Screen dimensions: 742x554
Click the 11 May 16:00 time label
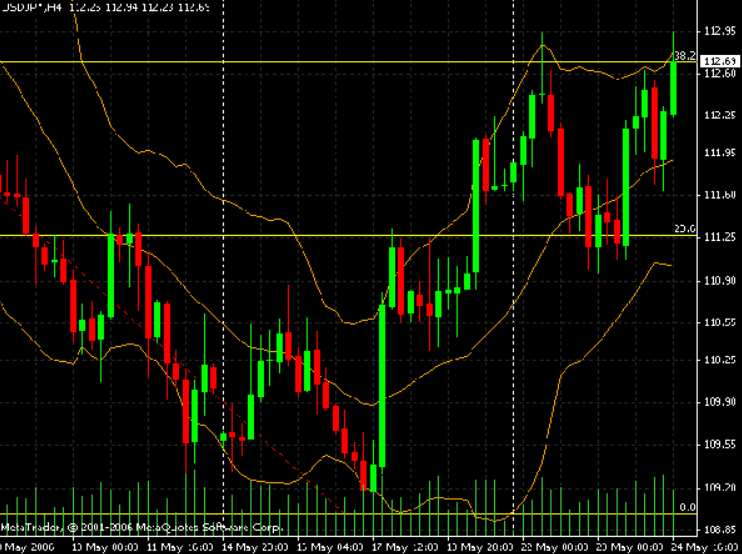tap(179, 547)
